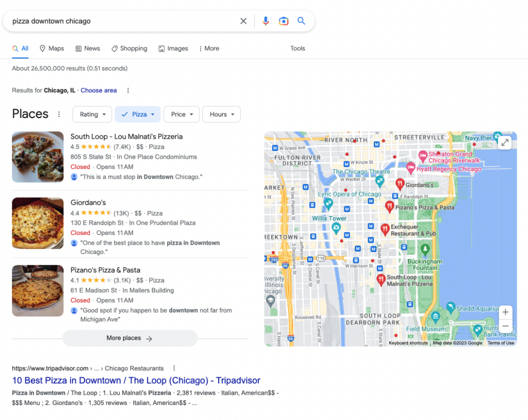Click the Navy Pier marker on map

click(497, 136)
